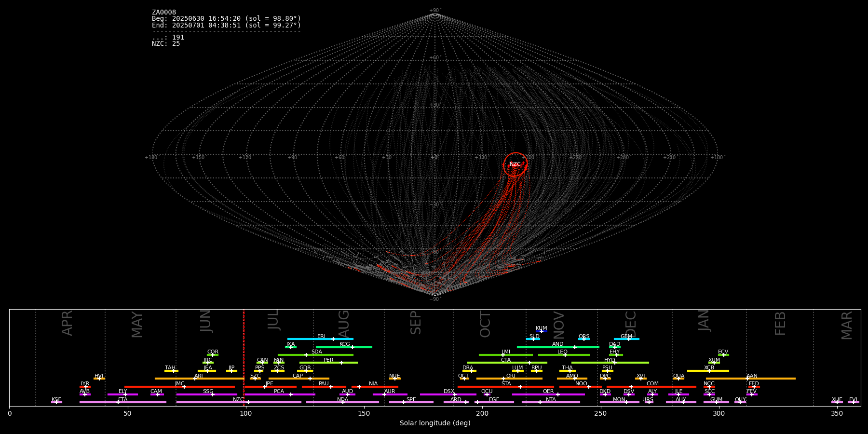Click the PCA shower bar
The width and height of the screenshot is (868, 434).
click(x=280, y=394)
